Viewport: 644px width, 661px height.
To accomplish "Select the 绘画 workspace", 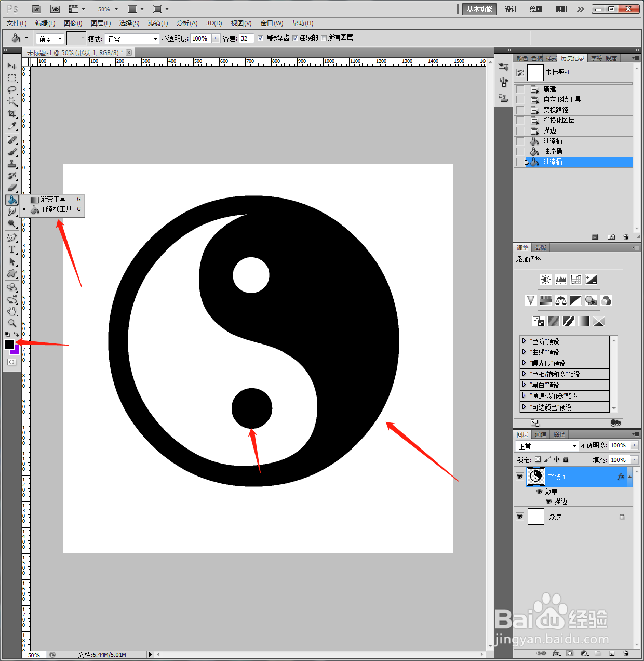I will tap(536, 9).
